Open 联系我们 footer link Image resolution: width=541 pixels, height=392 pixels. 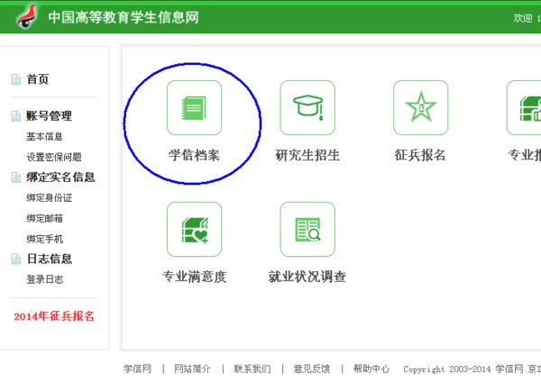(x=252, y=369)
